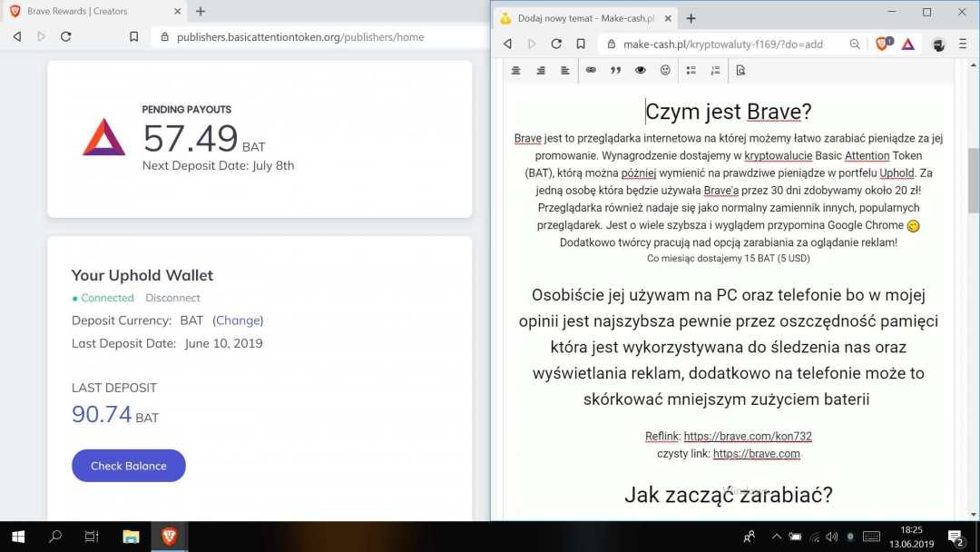Switch to the Brave Rewards | Creators tab
Image resolution: width=980 pixels, height=552 pixels.
click(91, 12)
